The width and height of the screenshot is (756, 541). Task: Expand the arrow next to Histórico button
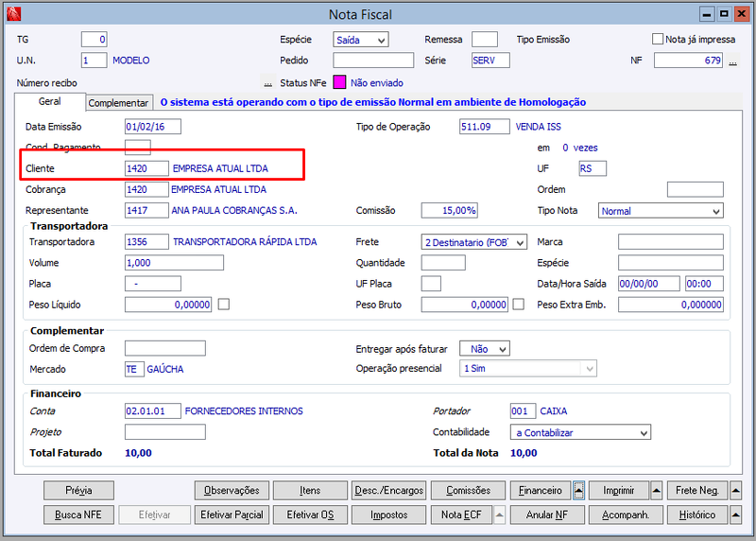click(x=735, y=515)
